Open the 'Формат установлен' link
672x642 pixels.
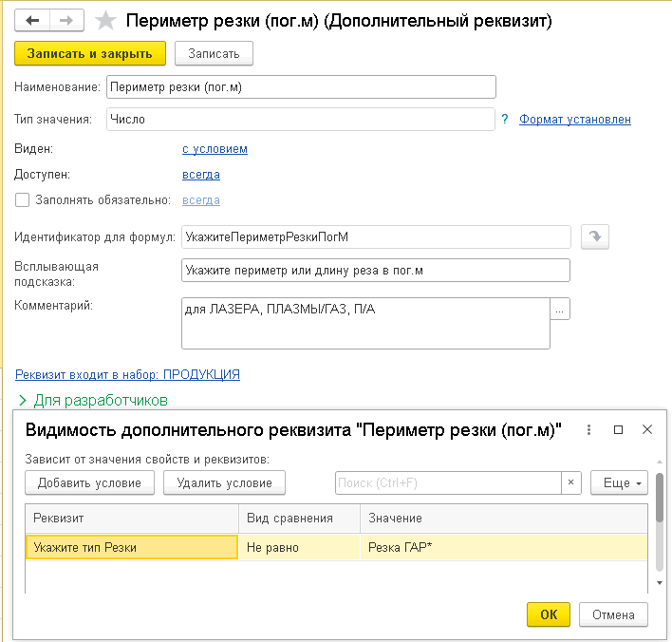click(x=574, y=119)
